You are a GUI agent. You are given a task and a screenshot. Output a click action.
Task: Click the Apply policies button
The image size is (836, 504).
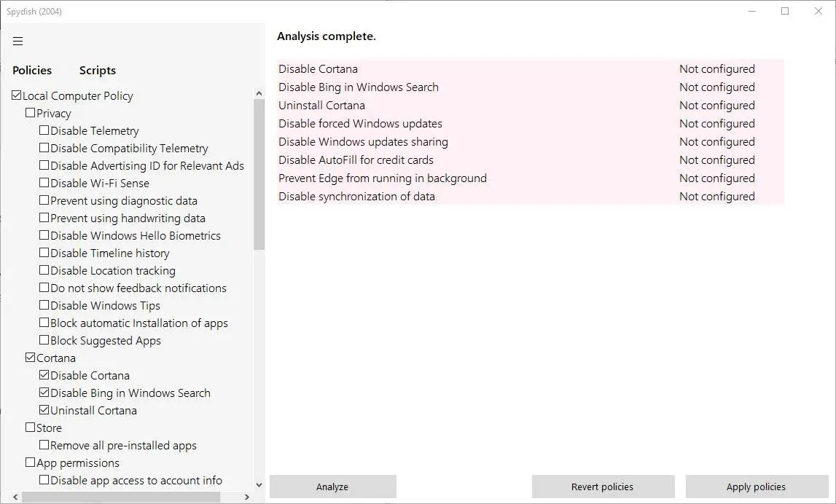(x=756, y=487)
